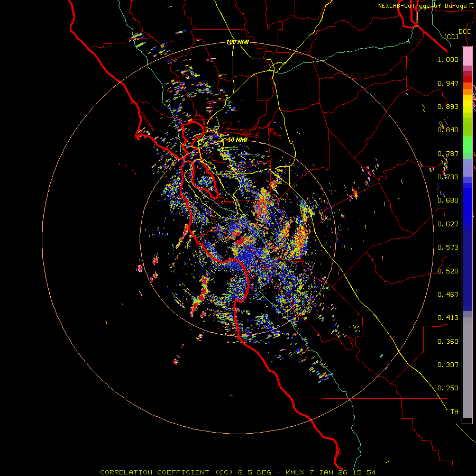This screenshot has height=476, width=476.
Task: Click the 0.467 scale value
Action: point(448,295)
